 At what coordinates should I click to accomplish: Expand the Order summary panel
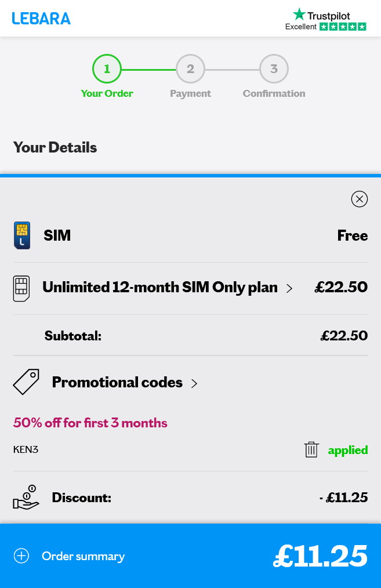pos(83,556)
